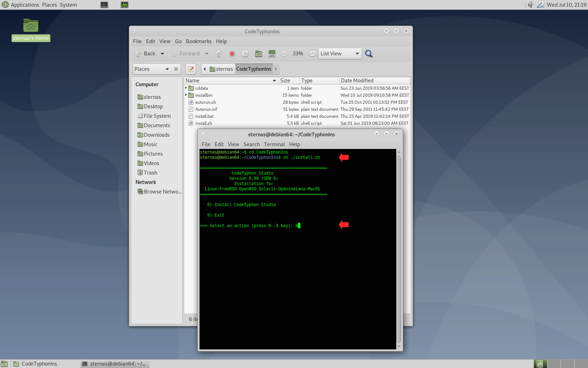Expand the cddata folder

click(186, 88)
